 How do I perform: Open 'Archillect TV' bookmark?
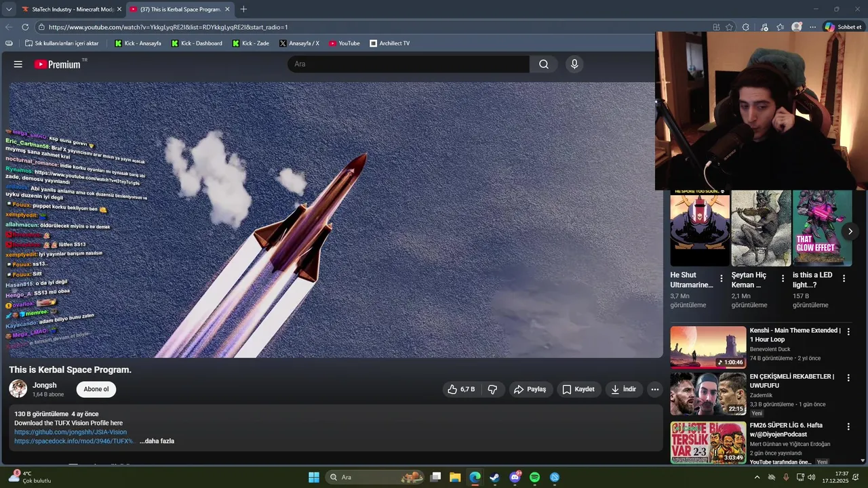[389, 43]
